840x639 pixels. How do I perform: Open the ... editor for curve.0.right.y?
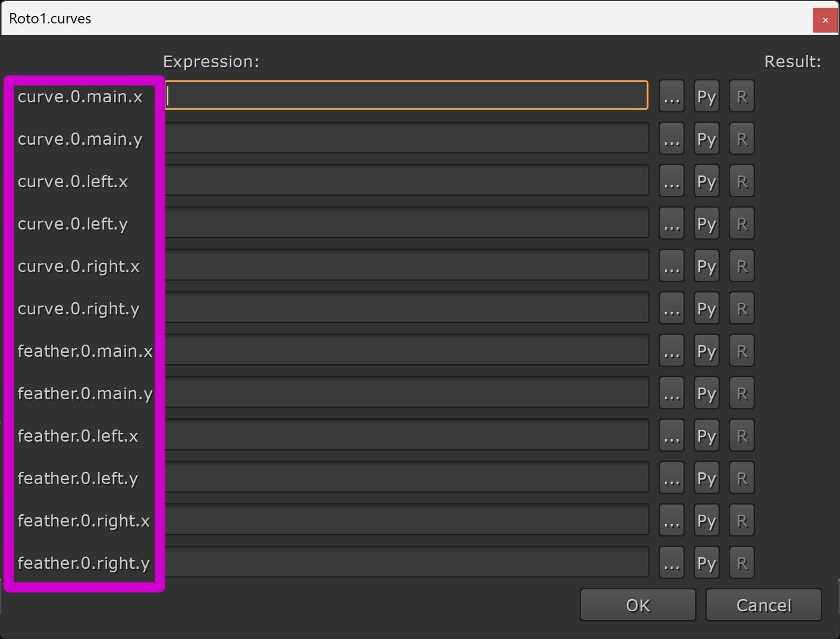[671, 308]
